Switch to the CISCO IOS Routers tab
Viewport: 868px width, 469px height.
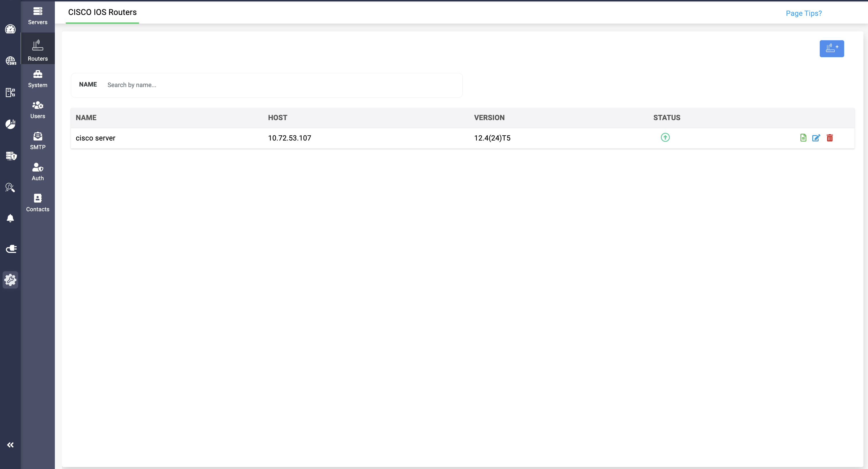102,12
